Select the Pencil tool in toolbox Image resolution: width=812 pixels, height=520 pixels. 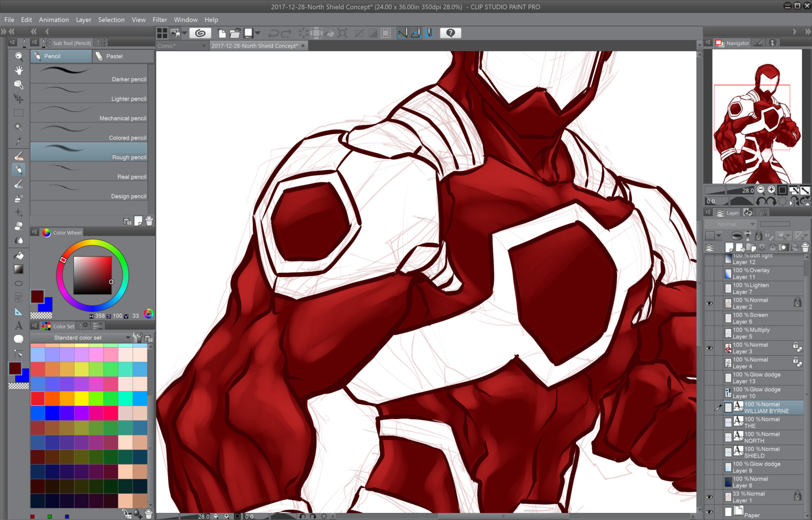click(19, 170)
